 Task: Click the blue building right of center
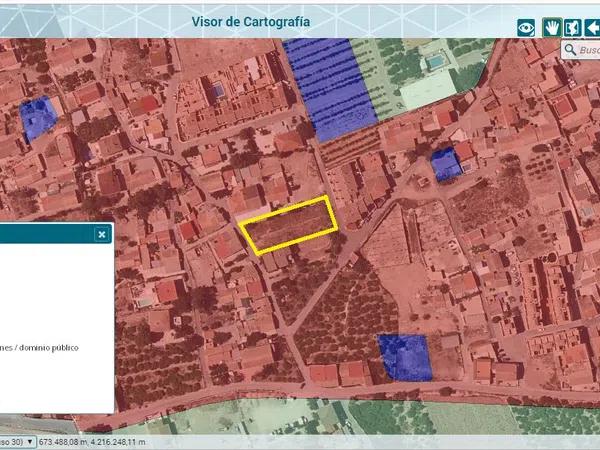[x=445, y=164]
